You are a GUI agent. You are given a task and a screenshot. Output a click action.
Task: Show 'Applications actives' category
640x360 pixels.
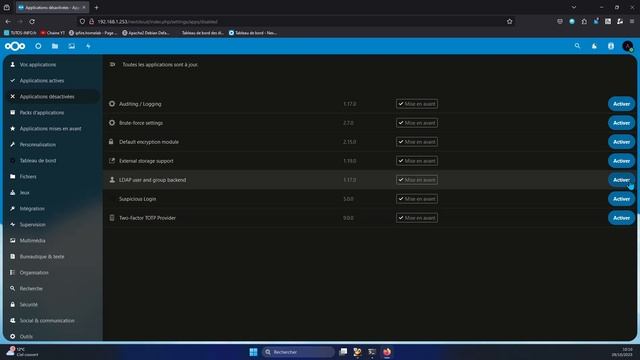click(x=52, y=80)
